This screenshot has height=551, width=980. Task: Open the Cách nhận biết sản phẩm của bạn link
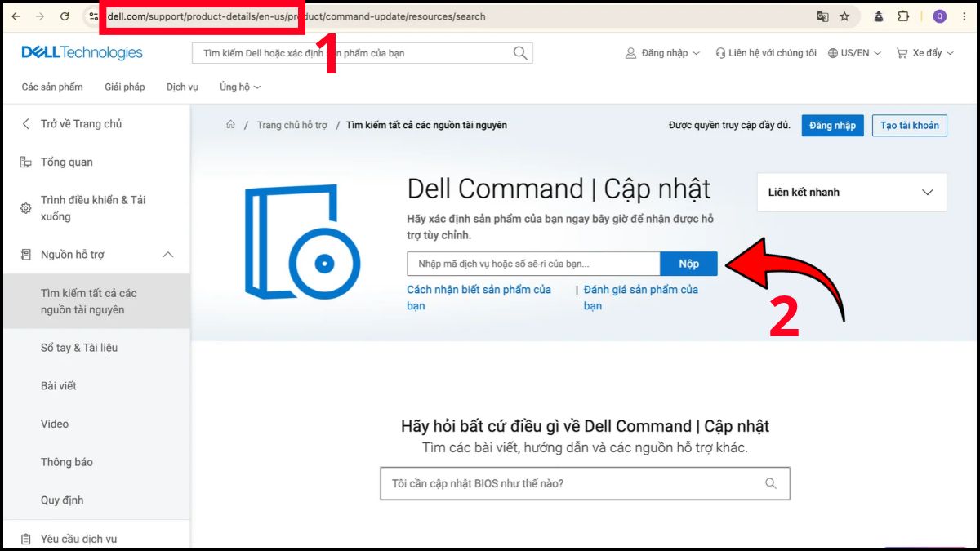coord(479,298)
